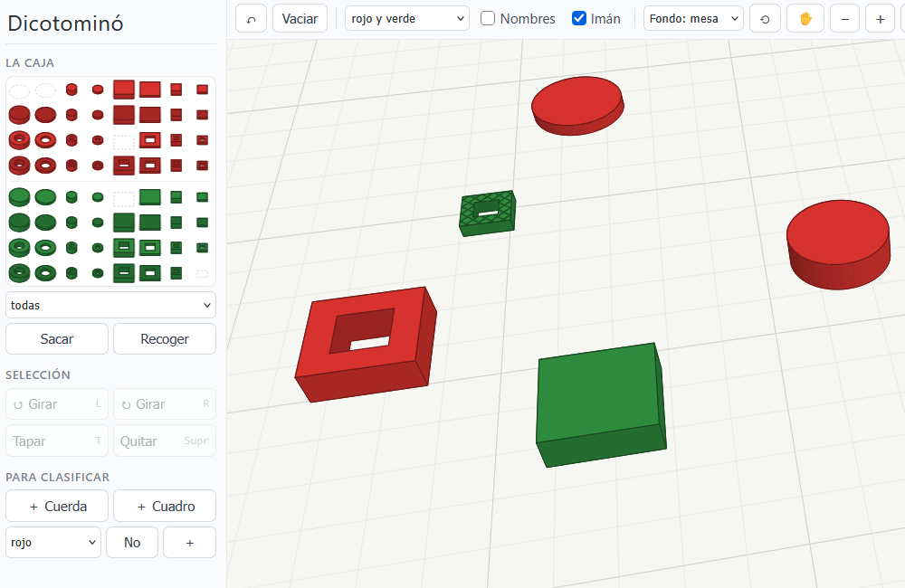The height and width of the screenshot is (588, 905).
Task: Pick the large thin light-red solid square in box
Action: pyautogui.click(x=150, y=90)
